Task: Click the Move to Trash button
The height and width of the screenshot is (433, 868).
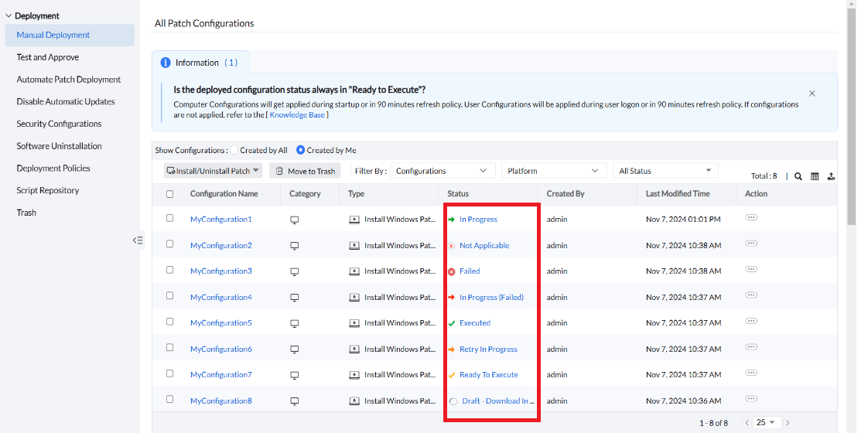Action: [x=305, y=171]
